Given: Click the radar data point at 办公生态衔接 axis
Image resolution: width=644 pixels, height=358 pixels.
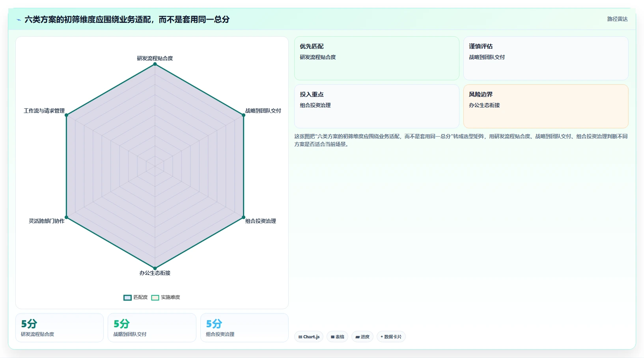Looking at the screenshot, I should [x=155, y=269].
